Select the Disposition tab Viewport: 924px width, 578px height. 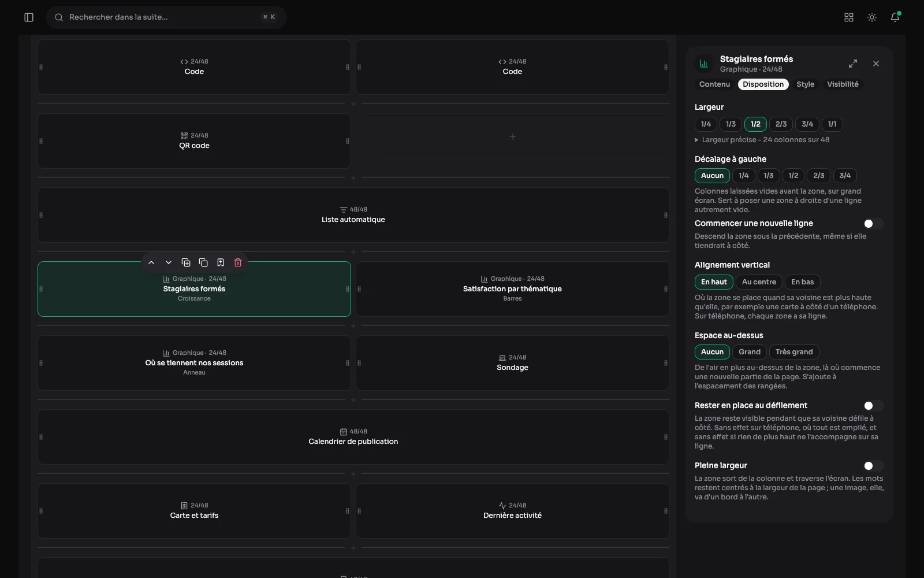[763, 84]
